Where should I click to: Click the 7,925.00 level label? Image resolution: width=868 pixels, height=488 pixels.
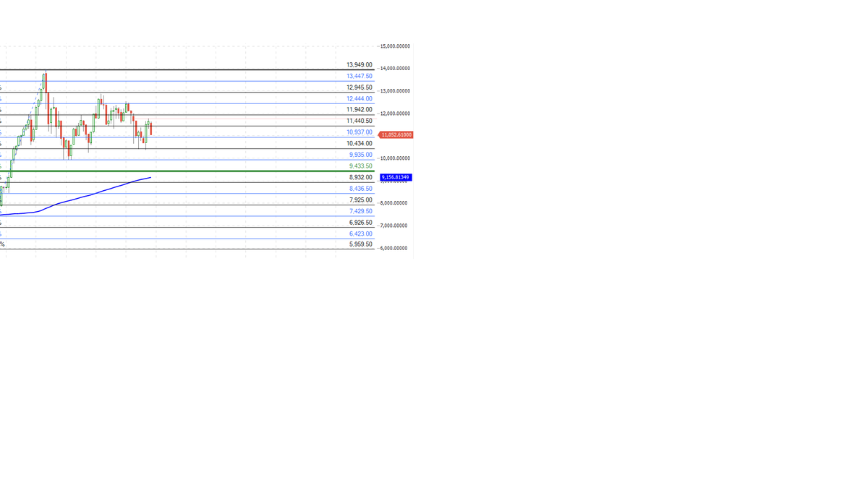pos(361,200)
